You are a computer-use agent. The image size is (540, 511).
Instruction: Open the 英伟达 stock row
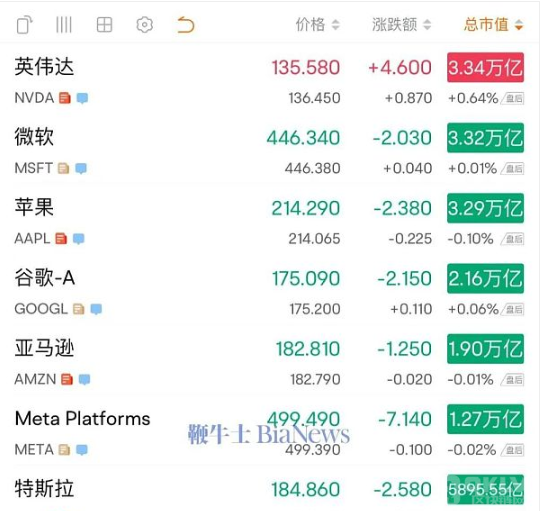[x=269, y=80]
